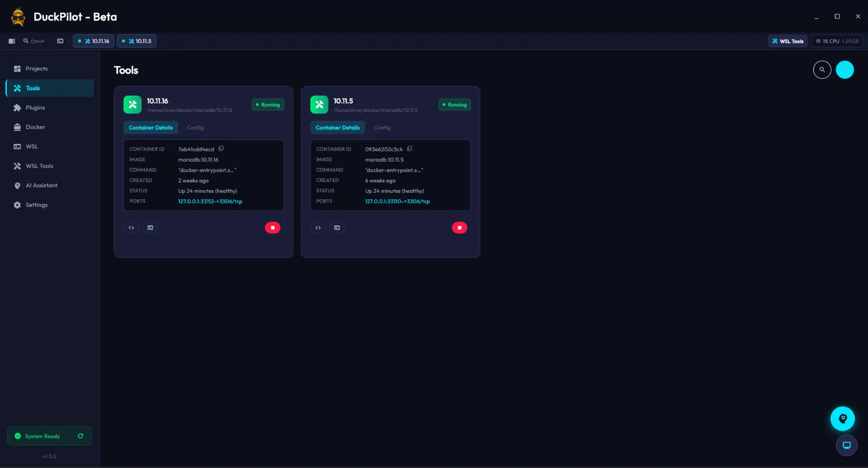This screenshot has width=868, height=468.
Task: Open port link 127.0.0.1:33110->3306/tcp
Action: click(397, 201)
